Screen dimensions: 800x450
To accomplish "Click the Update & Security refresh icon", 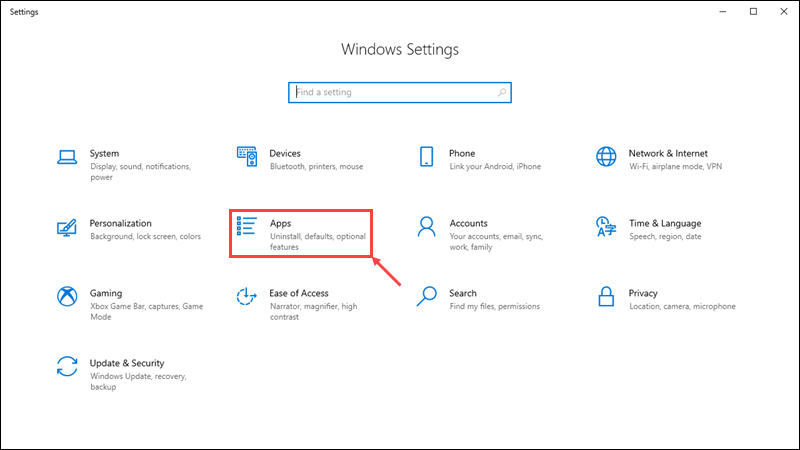I will click(67, 366).
